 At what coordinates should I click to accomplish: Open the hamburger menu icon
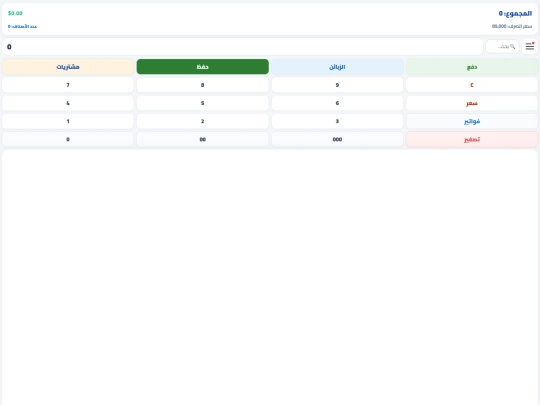tap(530, 46)
